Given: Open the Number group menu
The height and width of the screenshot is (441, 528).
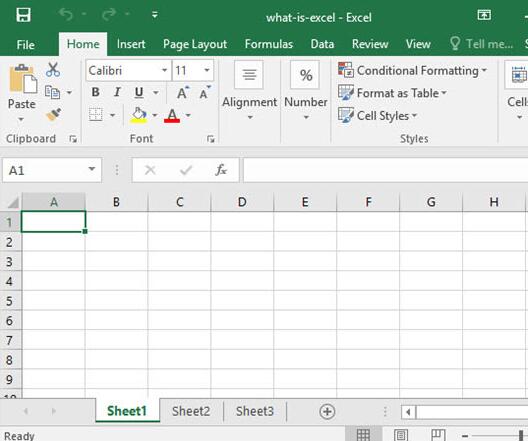Looking at the screenshot, I should (306, 91).
